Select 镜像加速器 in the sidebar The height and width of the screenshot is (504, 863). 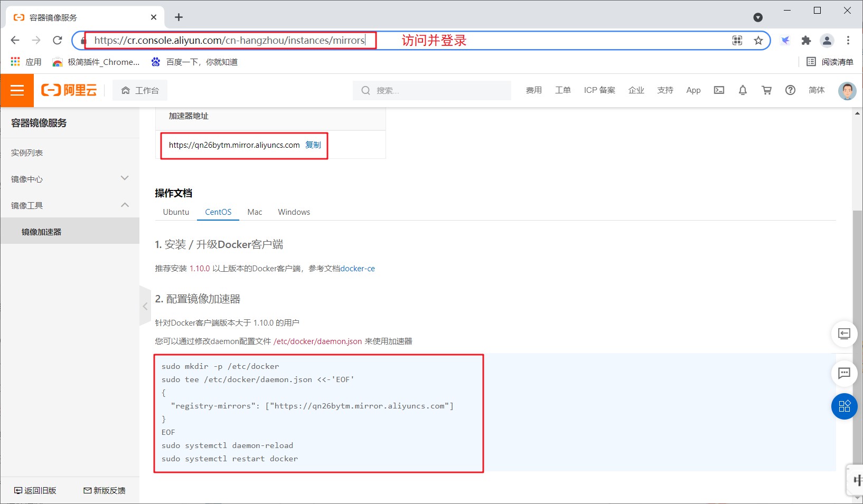tap(70, 232)
